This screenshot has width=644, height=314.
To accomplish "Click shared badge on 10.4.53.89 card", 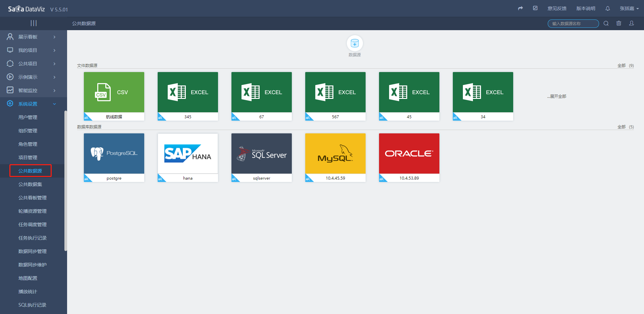I will (x=382, y=179).
